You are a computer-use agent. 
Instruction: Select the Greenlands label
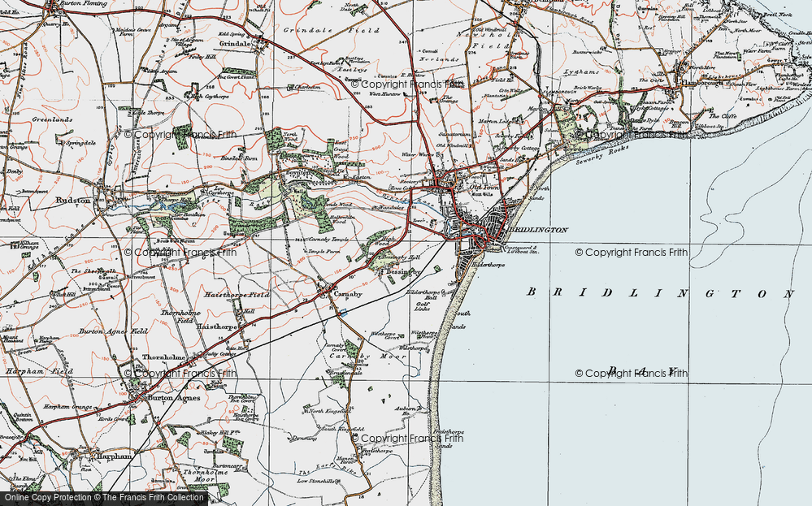(x=52, y=119)
